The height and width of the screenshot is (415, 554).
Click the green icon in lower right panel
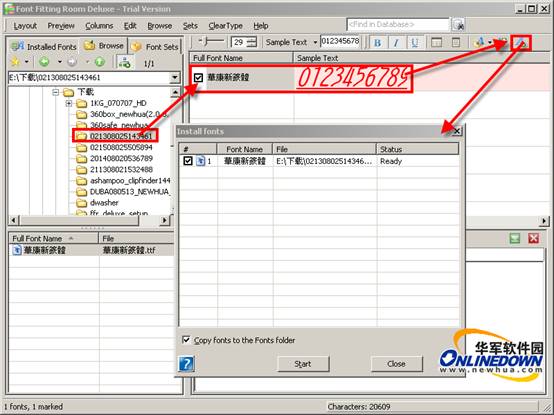pos(515,238)
